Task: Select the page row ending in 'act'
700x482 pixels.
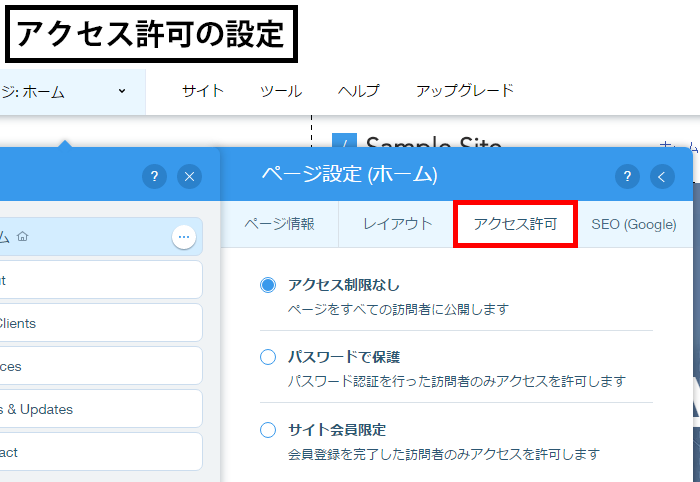Action: click(101, 451)
